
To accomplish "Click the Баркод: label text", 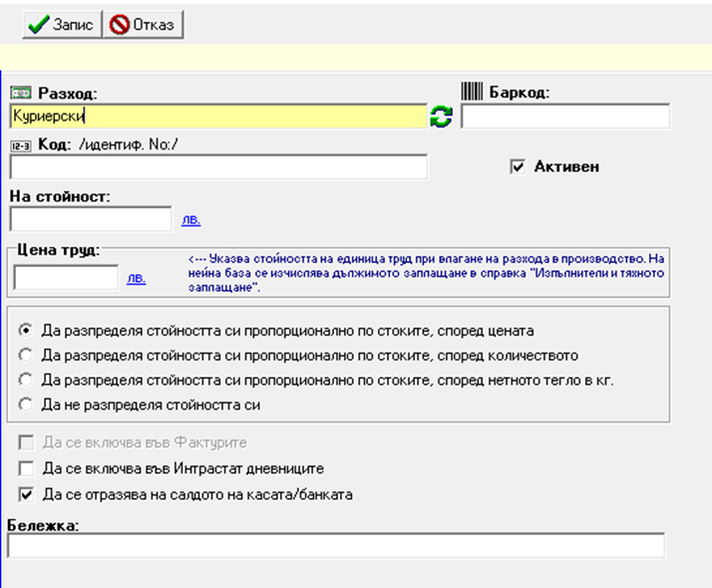I will pyautogui.click(x=519, y=93).
